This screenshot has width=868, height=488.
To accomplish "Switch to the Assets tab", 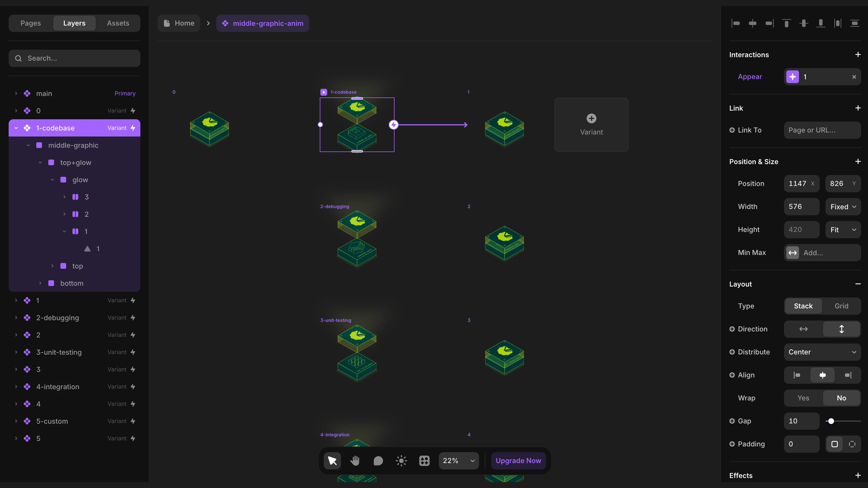I will pyautogui.click(x=118, y=23).
